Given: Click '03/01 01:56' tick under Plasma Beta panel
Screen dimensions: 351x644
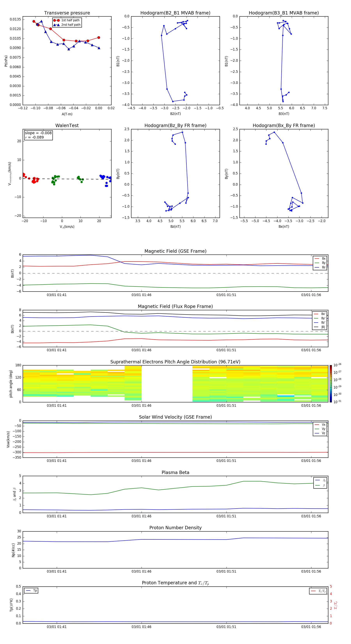Looking at the screenshot, I should click(311, 516).
